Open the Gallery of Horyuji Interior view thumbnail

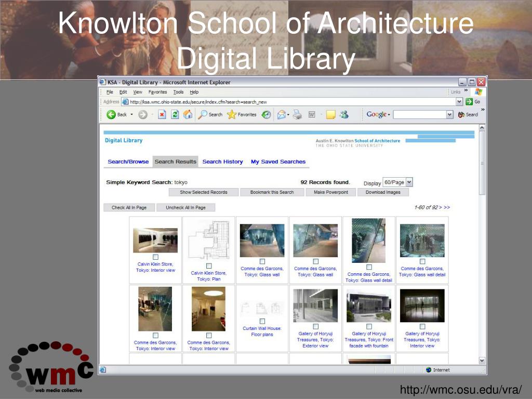tap(422, 305)
